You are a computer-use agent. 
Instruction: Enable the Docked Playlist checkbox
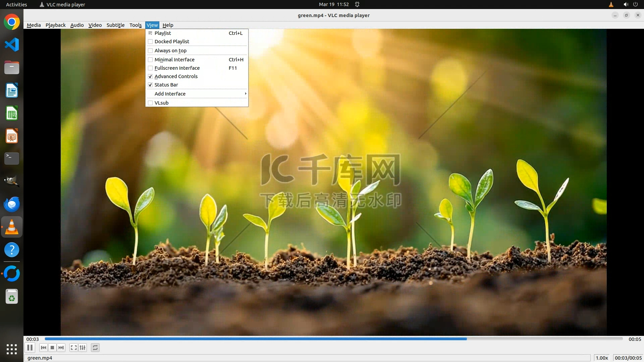(x=150, y=42)
